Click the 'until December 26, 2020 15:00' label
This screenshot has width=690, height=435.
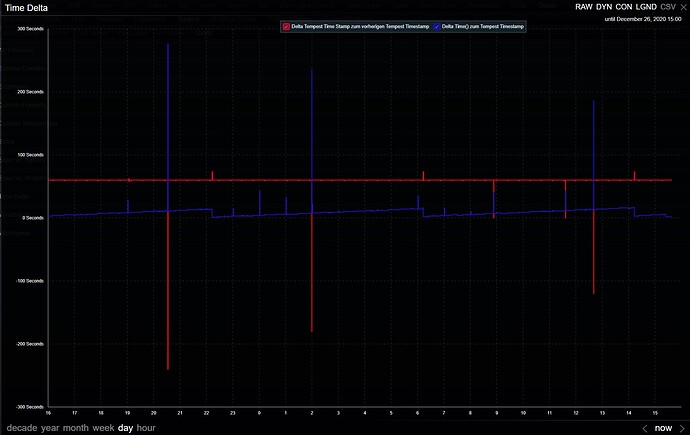pyautogui.click(x=643, y=19)
